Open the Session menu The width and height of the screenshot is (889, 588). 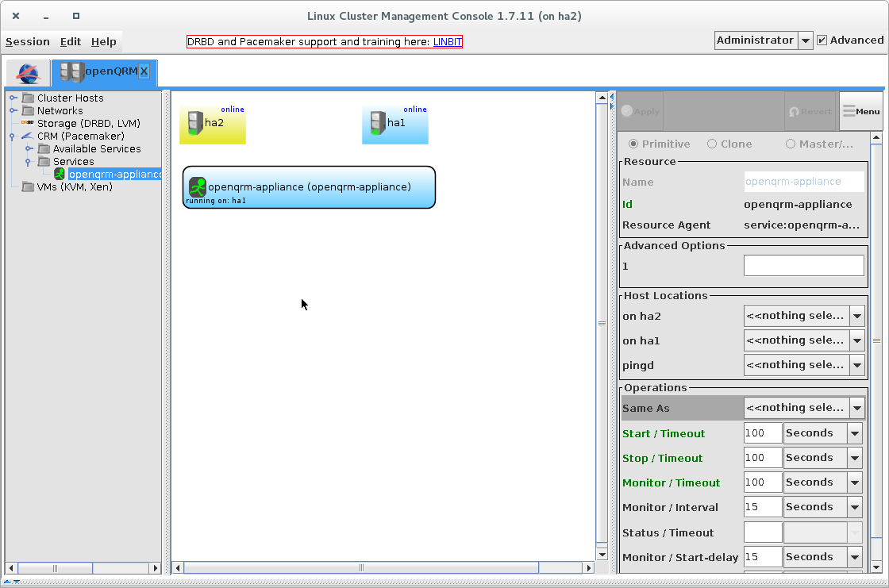click(28, 42)
